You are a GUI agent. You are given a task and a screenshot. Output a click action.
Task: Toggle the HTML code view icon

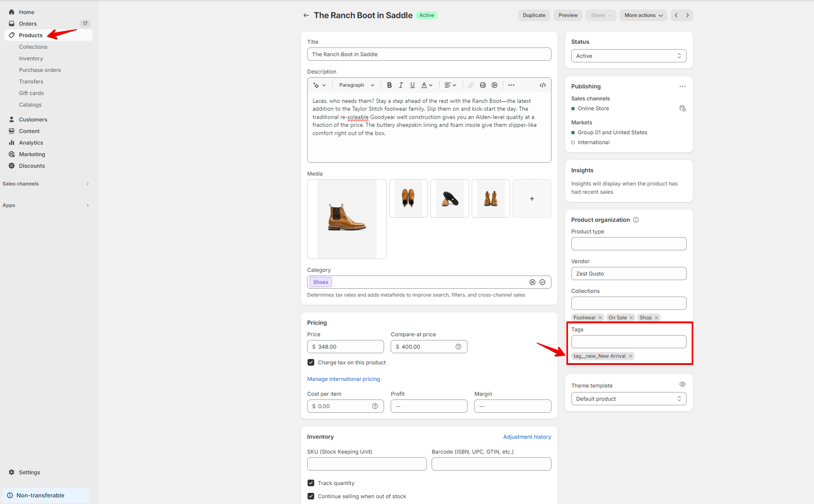(x=542, y=85)
